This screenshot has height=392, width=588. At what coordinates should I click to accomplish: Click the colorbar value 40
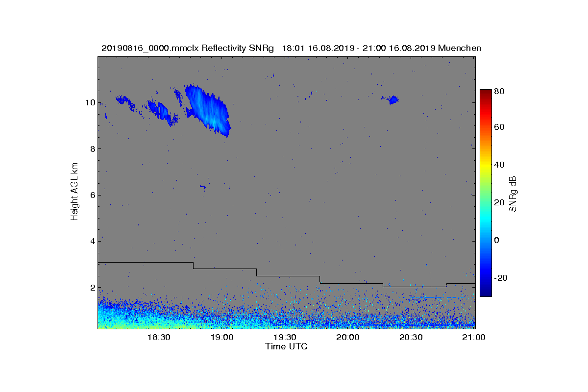point(500,165)
